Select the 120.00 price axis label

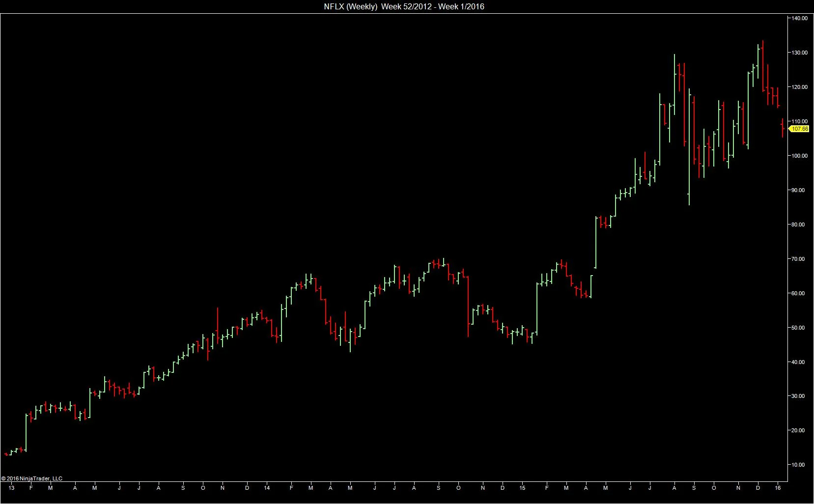click(799, 87)
